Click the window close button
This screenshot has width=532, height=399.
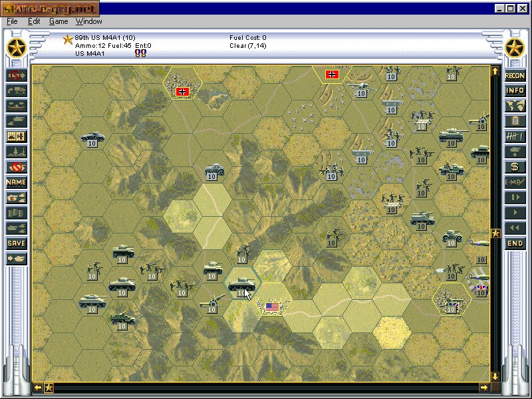[523, 9]
